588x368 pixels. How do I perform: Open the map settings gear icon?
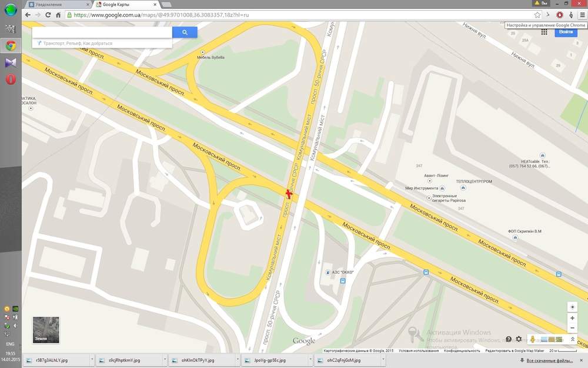(x=519, y=339)
